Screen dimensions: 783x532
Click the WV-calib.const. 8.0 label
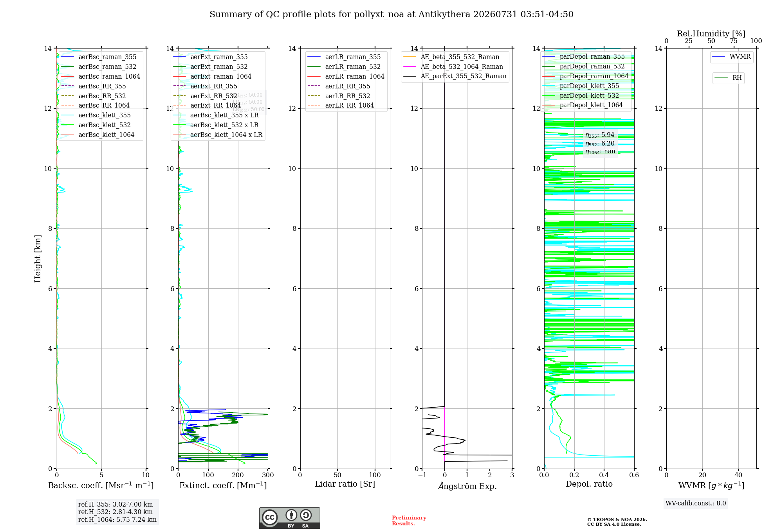[696, 503]
